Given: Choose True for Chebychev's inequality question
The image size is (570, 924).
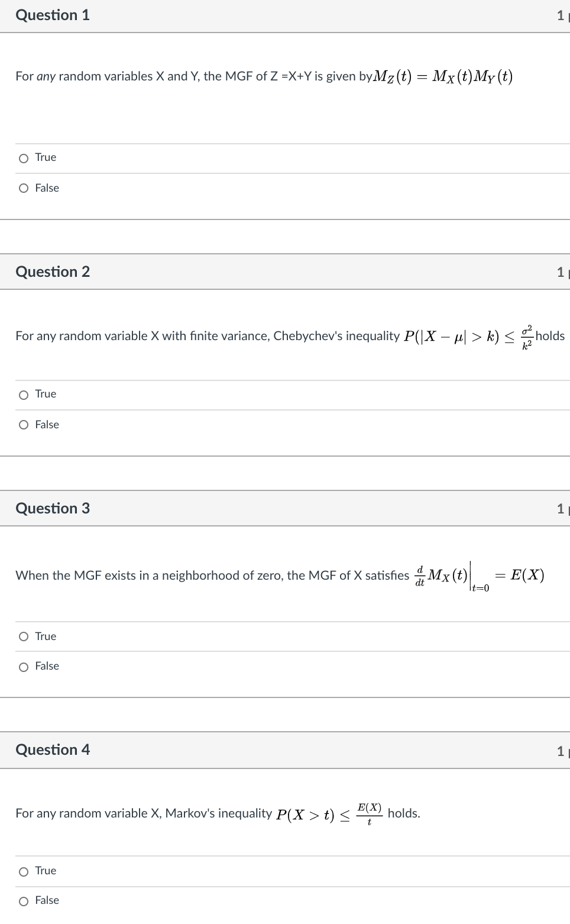Looking at the screenshot, I should 24,395.
